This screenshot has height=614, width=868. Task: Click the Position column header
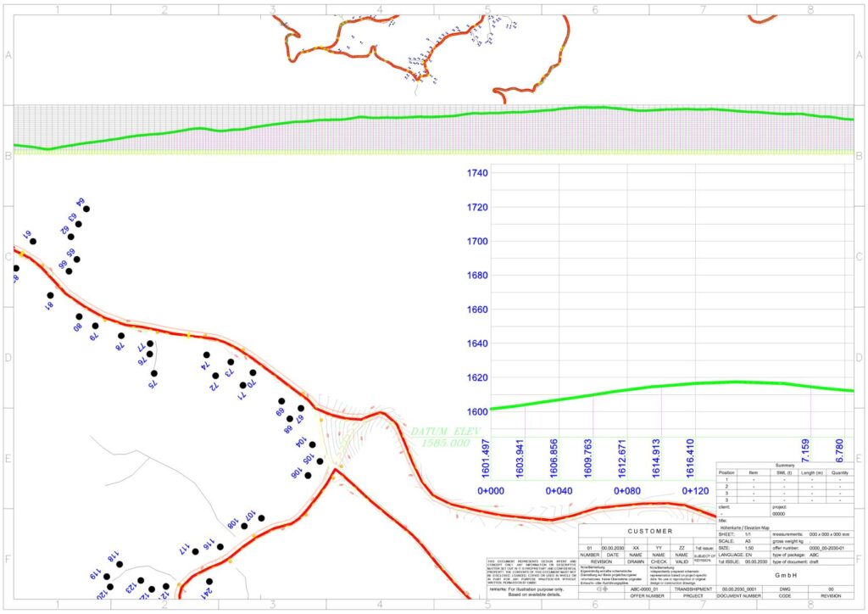726,473
